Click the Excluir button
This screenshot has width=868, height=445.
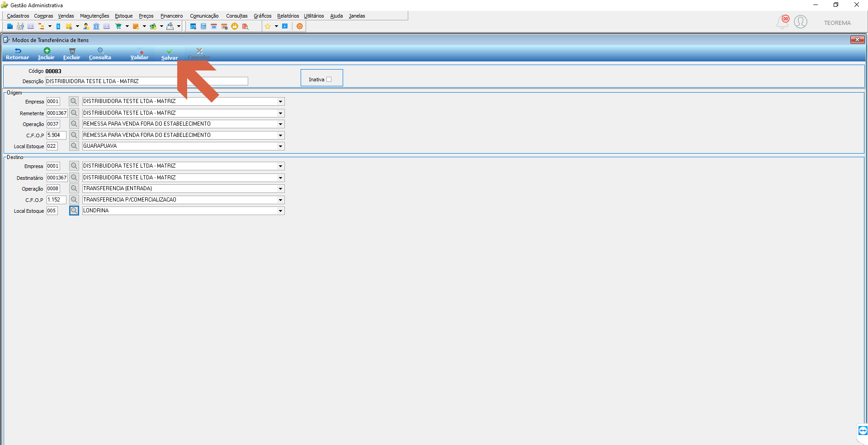pos(72,54)
